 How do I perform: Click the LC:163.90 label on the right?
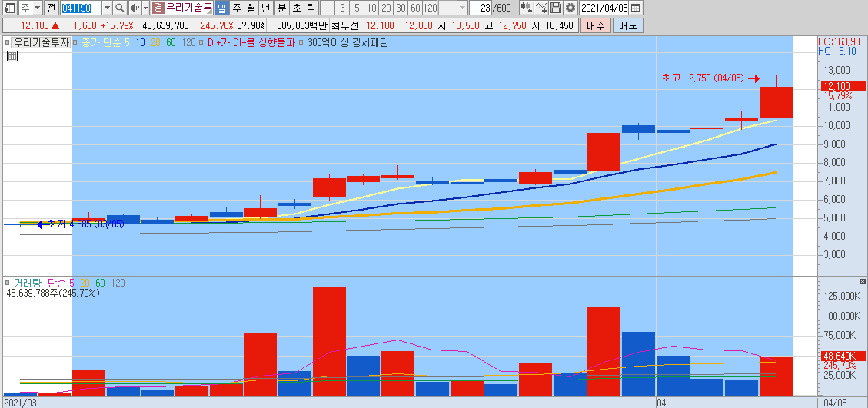click(840, 41)
